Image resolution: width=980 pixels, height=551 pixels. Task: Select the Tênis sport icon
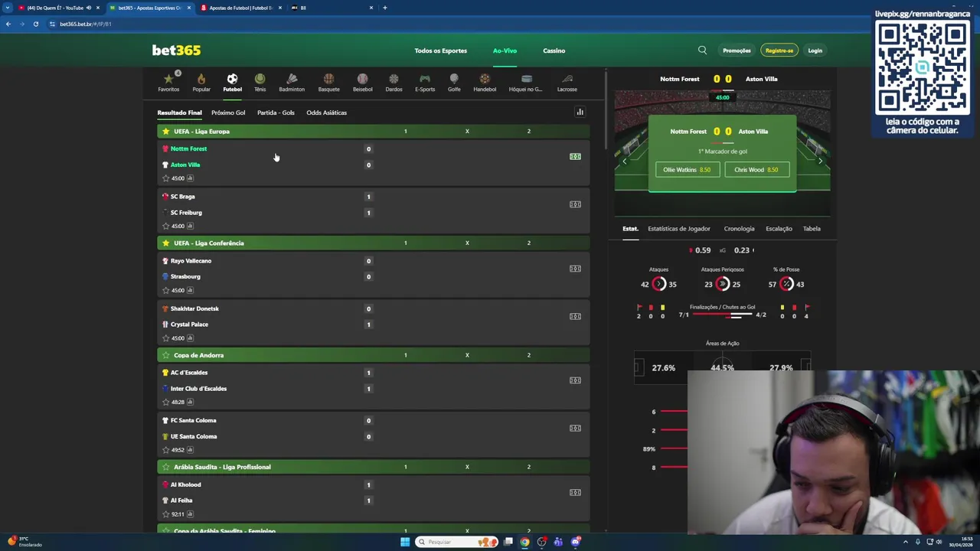click(x=260, y=83)
